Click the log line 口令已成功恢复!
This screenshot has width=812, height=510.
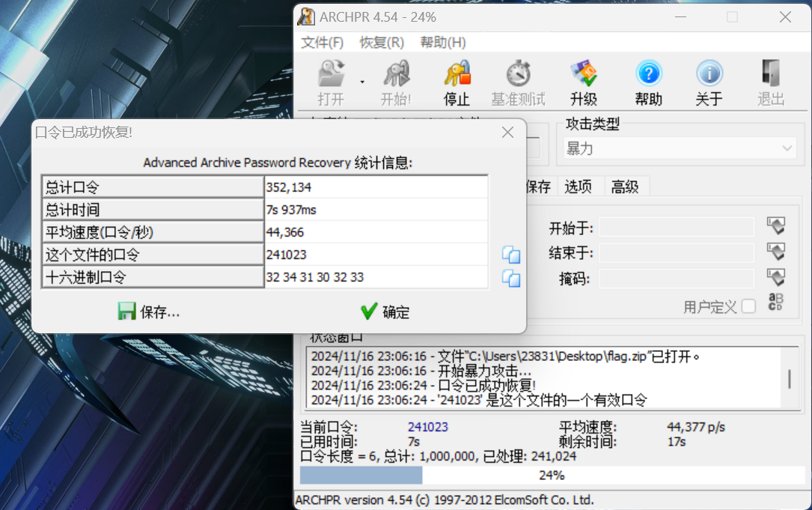(423, 386)
